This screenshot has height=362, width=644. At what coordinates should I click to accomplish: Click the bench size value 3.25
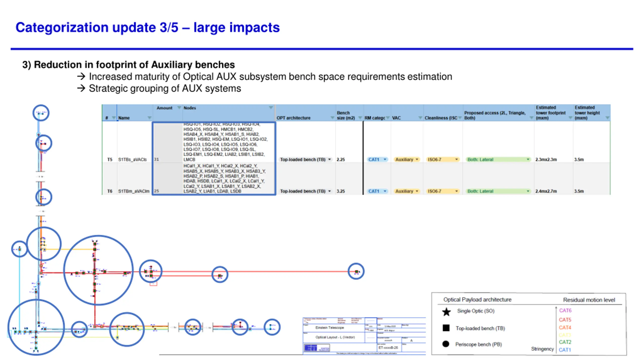tap(341, 191)
